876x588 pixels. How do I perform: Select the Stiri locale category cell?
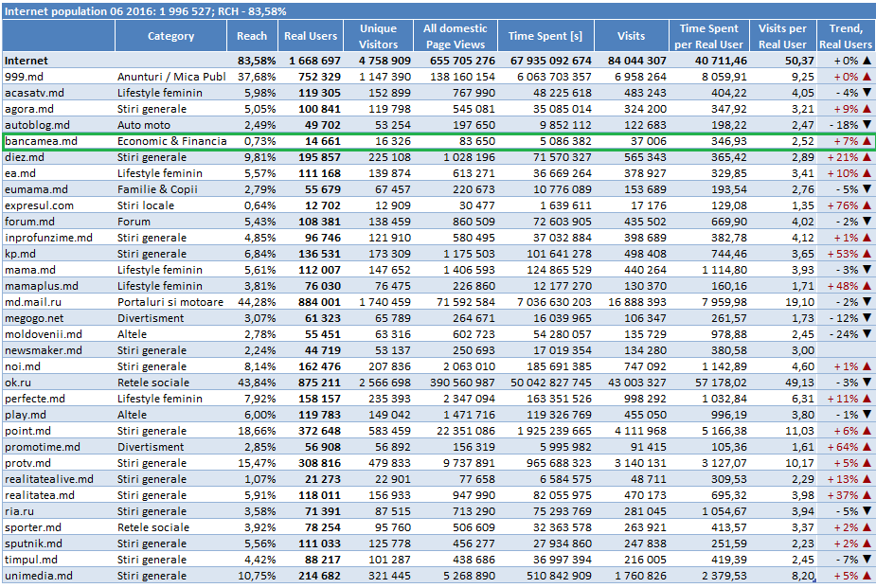145,205
